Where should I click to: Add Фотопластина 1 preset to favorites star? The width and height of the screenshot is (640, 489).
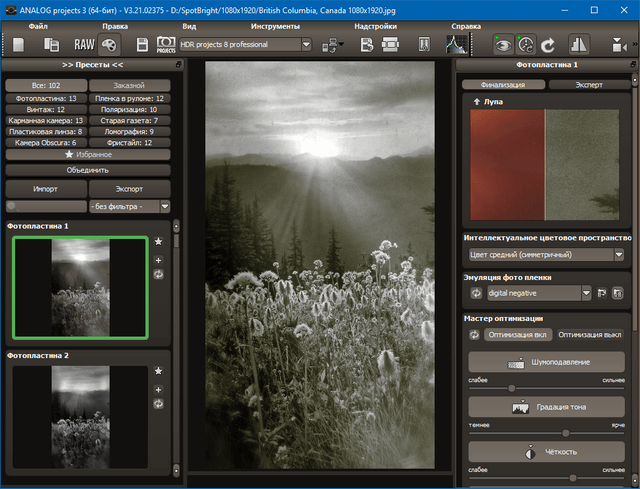pos(158,242)
